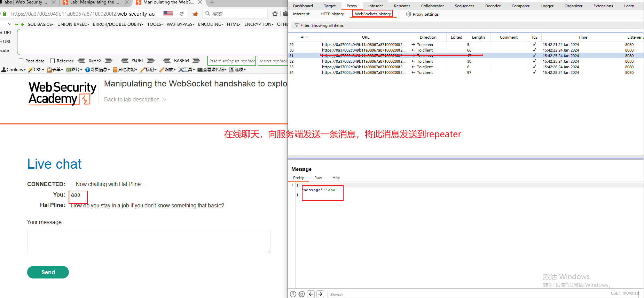The width and height of the screenshot is (644, 298).
Task: Switch message view to Raw tab
Action: click(318, 178)
